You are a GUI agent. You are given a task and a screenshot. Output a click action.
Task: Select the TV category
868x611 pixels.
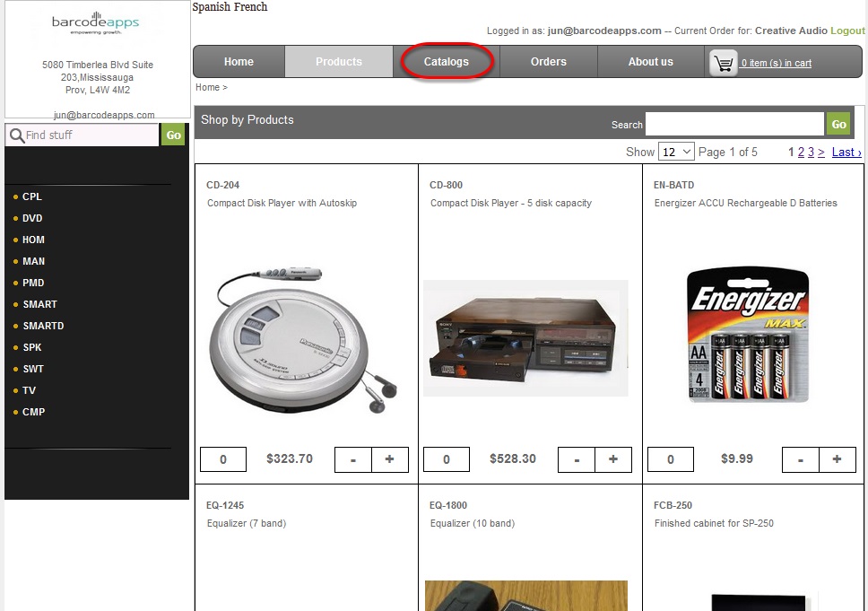30,391
